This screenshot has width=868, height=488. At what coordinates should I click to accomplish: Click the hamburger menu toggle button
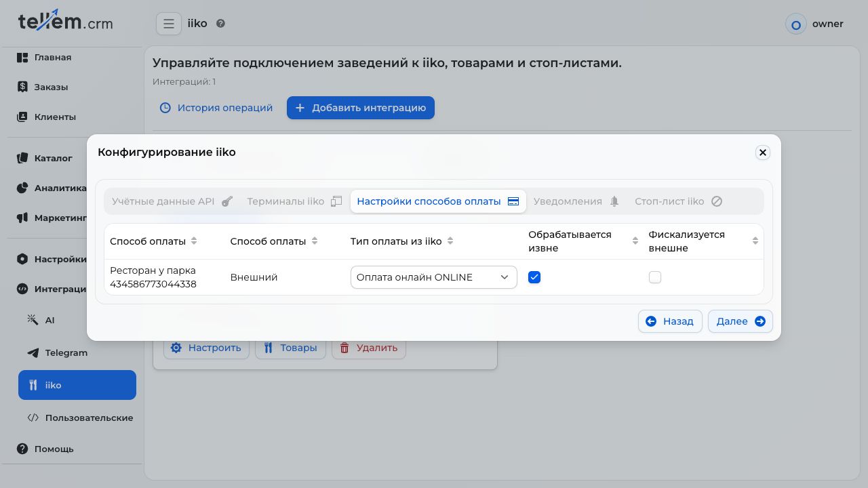click(169, 24)
